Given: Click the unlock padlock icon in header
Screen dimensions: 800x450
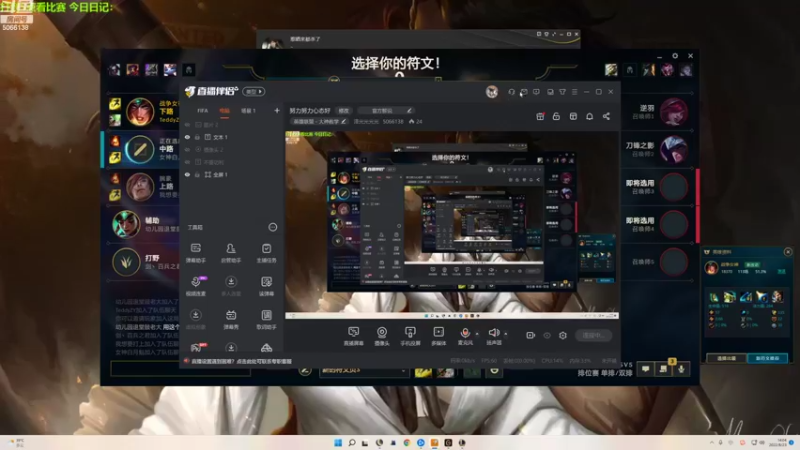Looking at the screenshot, I should pyautogui.click(x=556, y=116).
